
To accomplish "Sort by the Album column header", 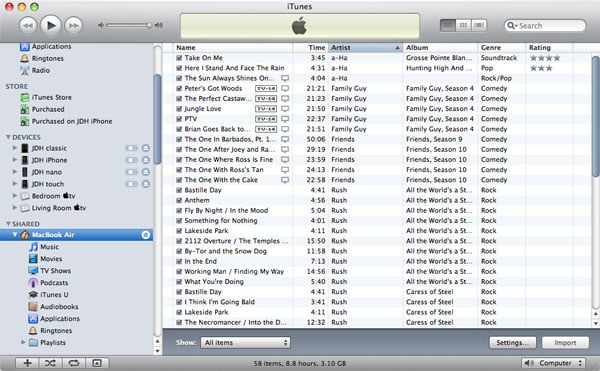I will pyautogui.click(x=440, y=47).
